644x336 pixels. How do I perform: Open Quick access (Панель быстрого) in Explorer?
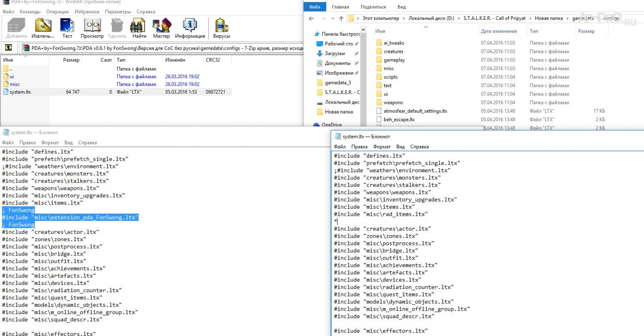(x=337, y=34)
